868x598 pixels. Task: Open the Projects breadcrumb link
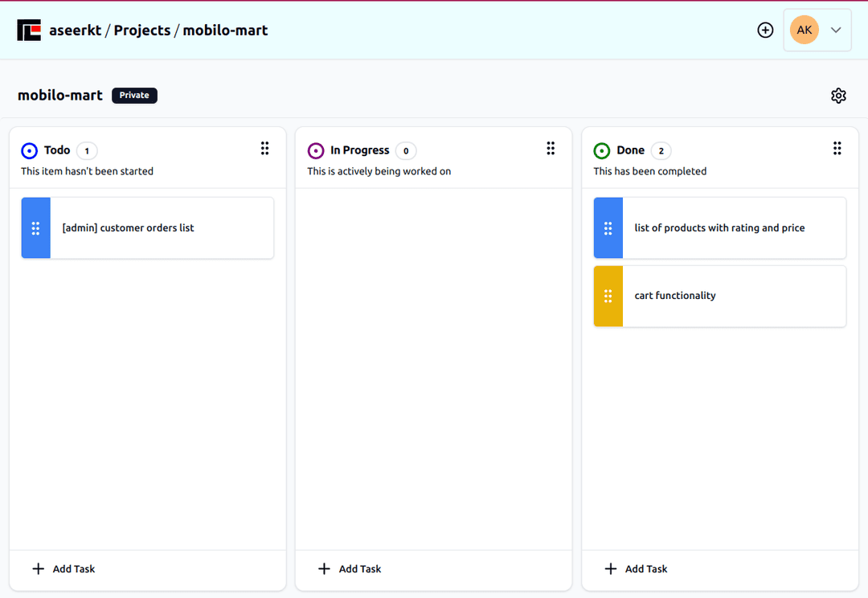point(141,30)
